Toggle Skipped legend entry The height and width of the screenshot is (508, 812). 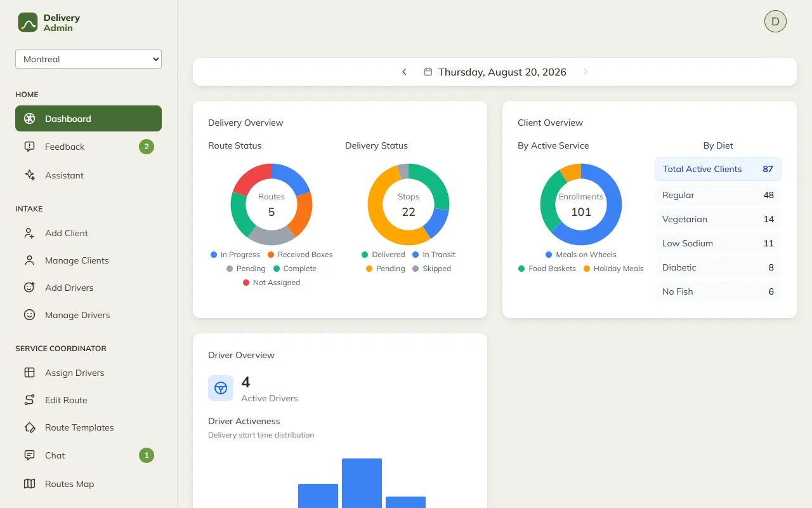click(x=432, y=269)
